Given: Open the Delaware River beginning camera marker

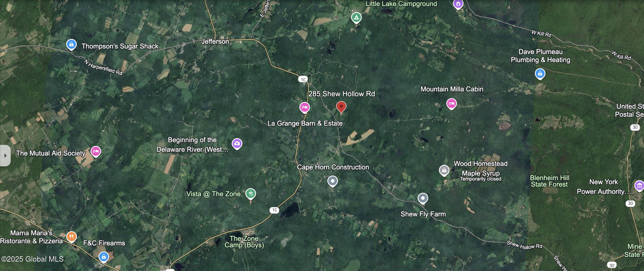Looking at the screenshot, I should point(237,144).
